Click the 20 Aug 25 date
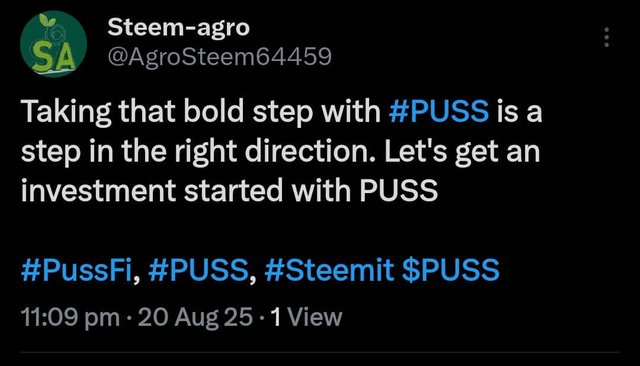The width and height of the screenshot is (640, 366). pyautogui.click(x=196, y=317)
